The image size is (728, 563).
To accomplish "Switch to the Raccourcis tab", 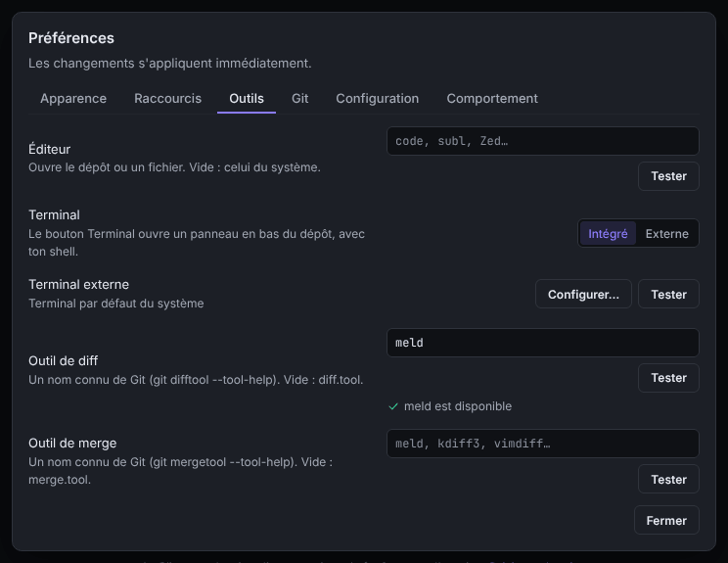I will point(167,99).
